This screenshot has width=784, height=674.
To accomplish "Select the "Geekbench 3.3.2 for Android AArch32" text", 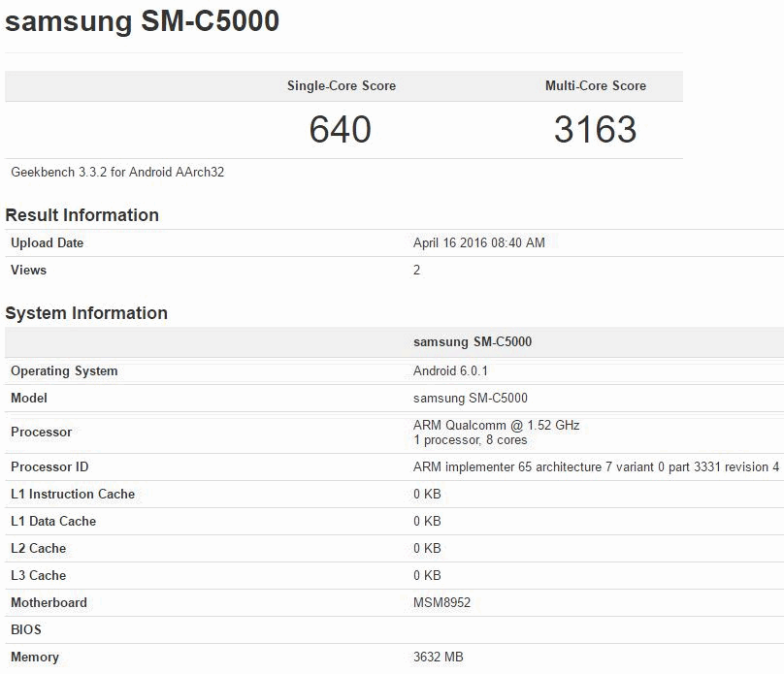I will (117, 172).
